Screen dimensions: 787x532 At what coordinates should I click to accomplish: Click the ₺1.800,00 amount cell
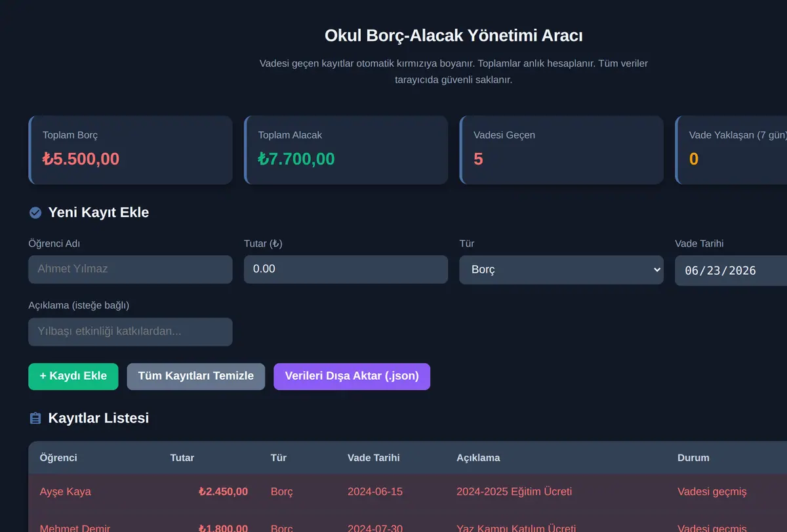tap(224, 528)
